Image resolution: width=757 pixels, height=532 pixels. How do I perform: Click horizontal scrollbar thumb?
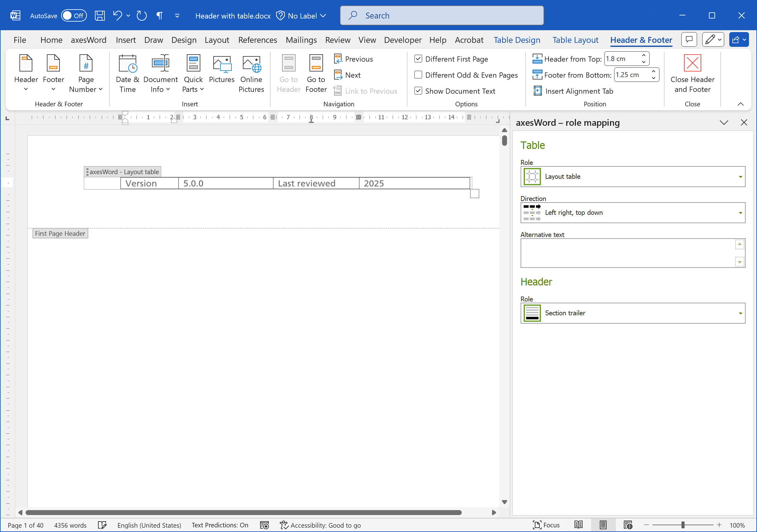click(243, 512)
